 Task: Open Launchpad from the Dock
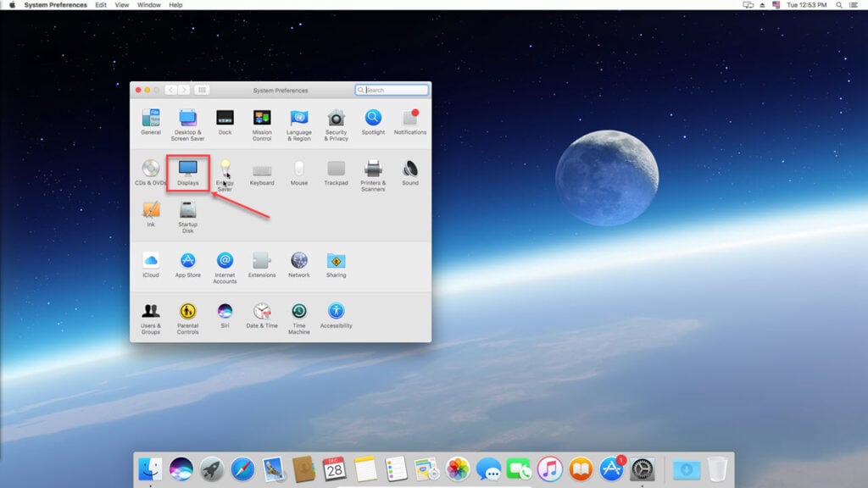point(212,469)
